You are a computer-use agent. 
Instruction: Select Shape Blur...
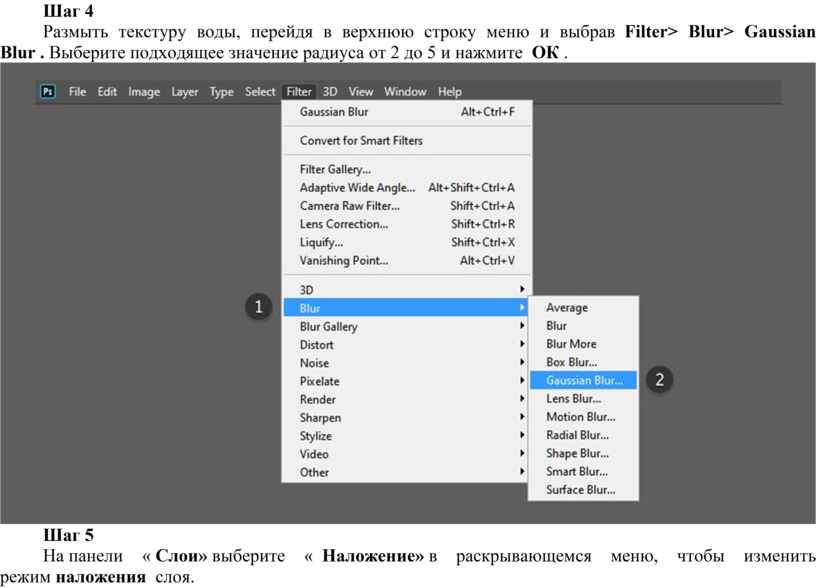click(583, 453)
